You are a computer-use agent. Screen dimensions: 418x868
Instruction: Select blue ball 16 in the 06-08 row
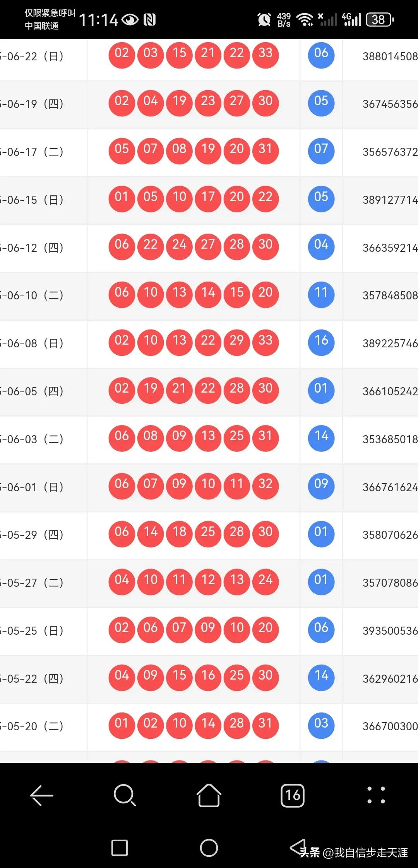click(x=321, y=342)
